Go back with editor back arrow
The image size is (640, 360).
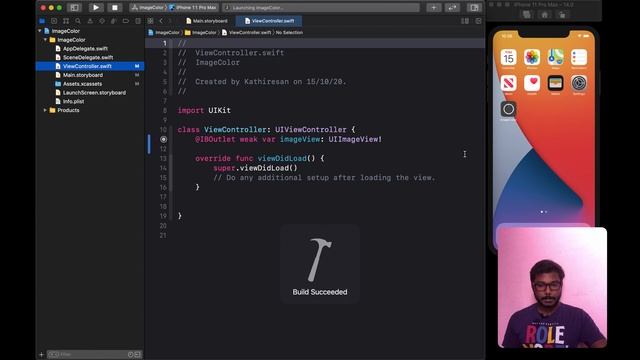pyautogui.click(x=161, y=21)
